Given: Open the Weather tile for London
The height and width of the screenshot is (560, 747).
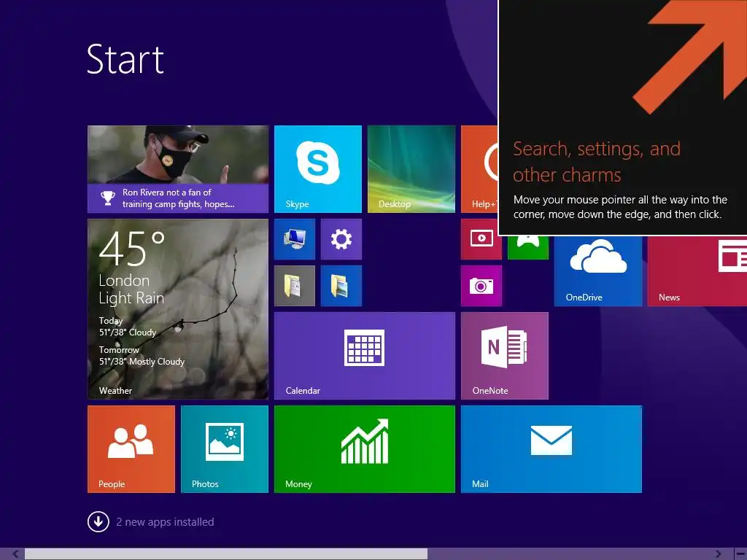Looking at the screenshot, I should pos(178,308).
